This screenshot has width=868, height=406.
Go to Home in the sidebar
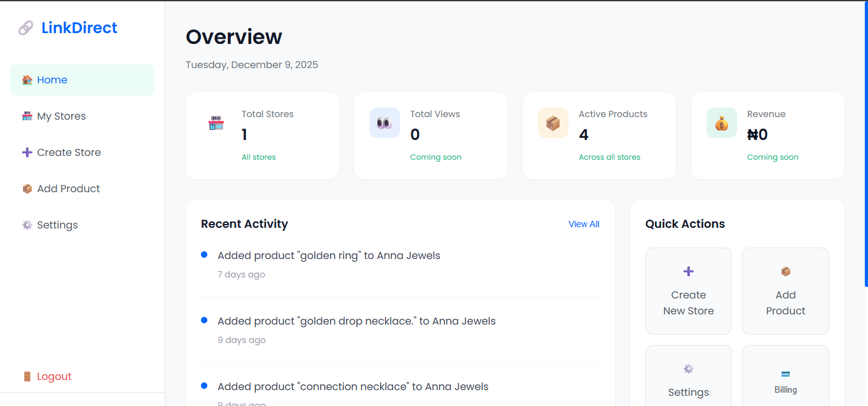click(52, 80)
